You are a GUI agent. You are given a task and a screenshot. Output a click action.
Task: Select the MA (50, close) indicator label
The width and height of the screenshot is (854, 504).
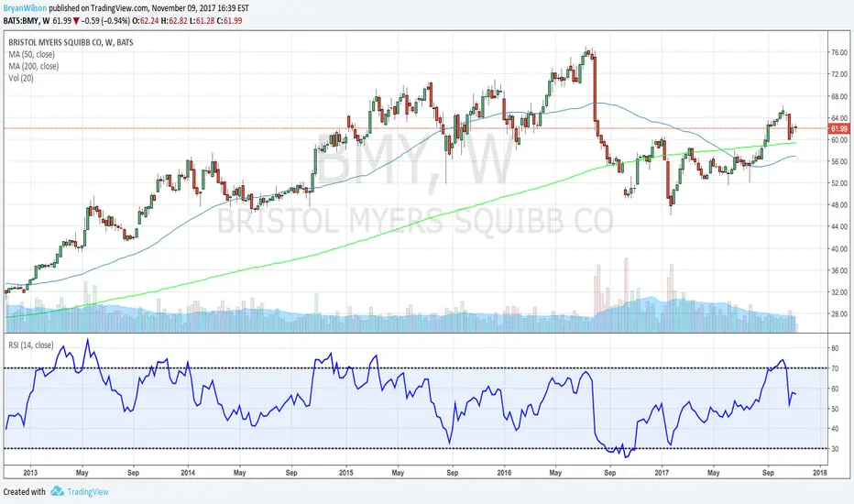tap(31, 54)
